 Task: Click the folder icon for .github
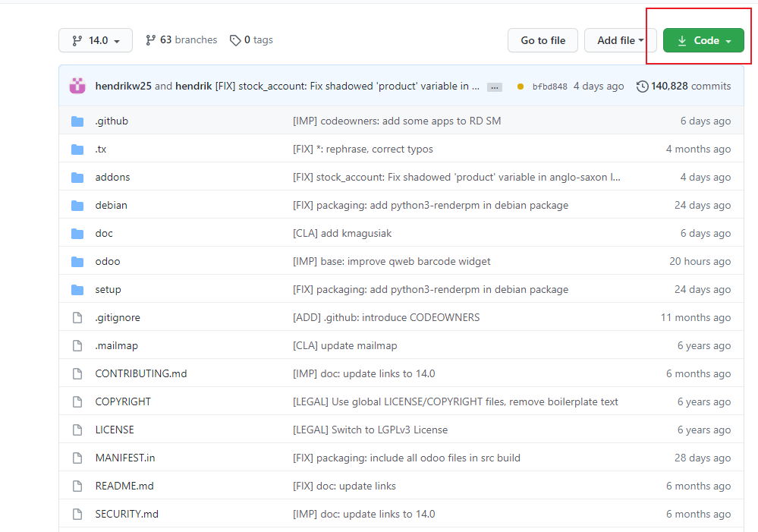coord(77,121)
